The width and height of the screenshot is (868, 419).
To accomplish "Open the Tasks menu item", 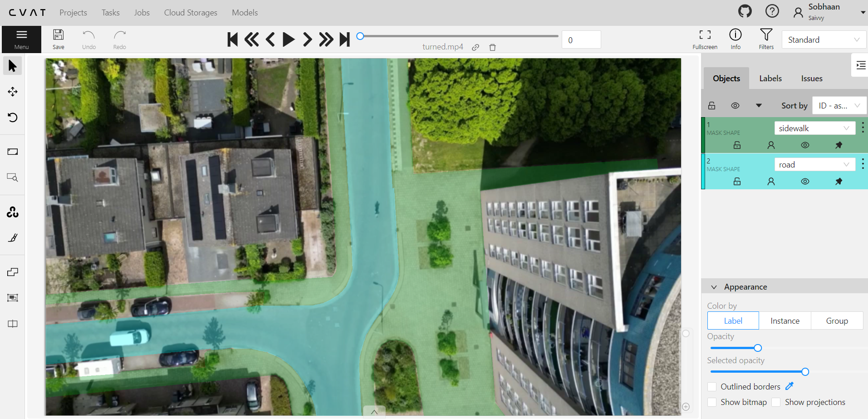I will (110, 13).
